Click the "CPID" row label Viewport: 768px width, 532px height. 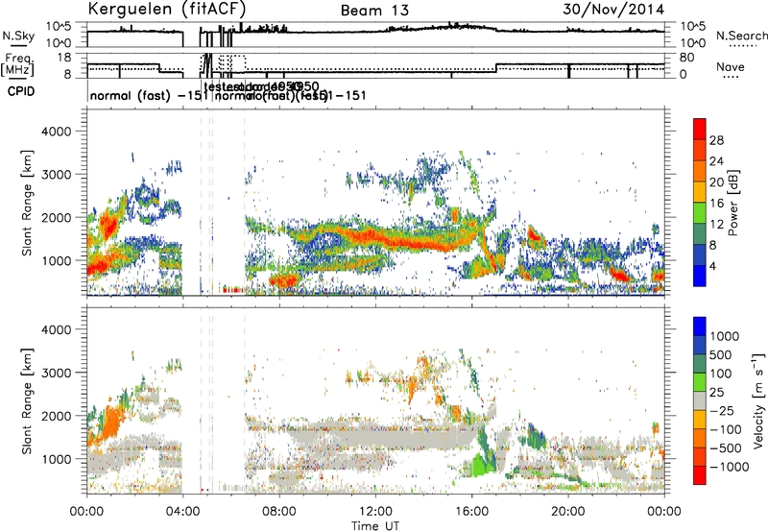click(x=21, y=91)
